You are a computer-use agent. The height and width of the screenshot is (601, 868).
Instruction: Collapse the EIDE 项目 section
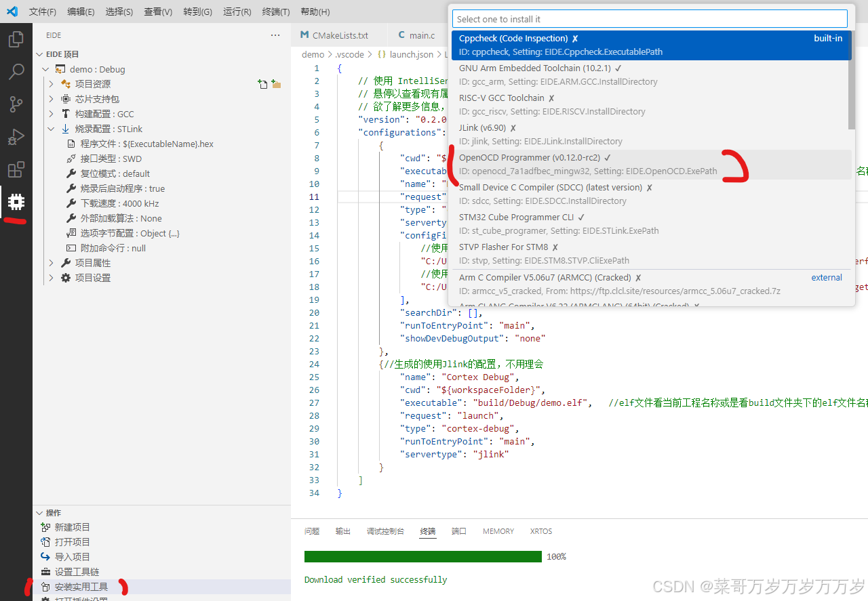pos(39,54)
